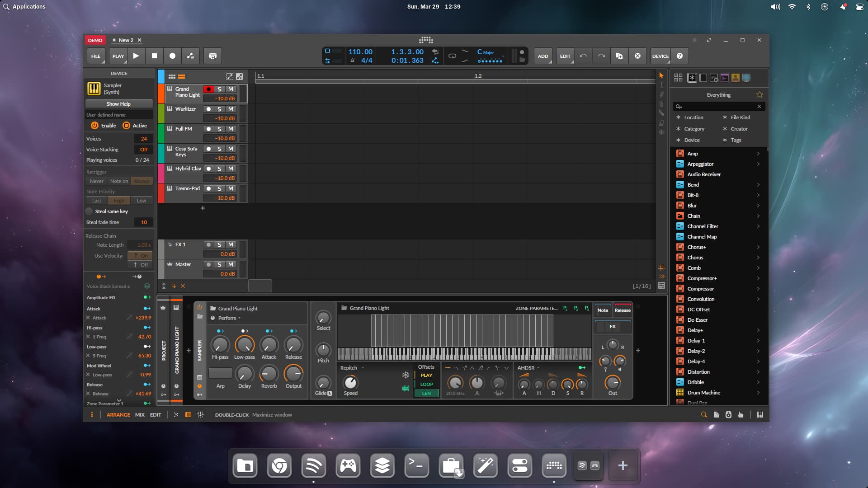Click the Output knob in Sampler
Viewport: 868px width, 488px height.
click(293, 374)
